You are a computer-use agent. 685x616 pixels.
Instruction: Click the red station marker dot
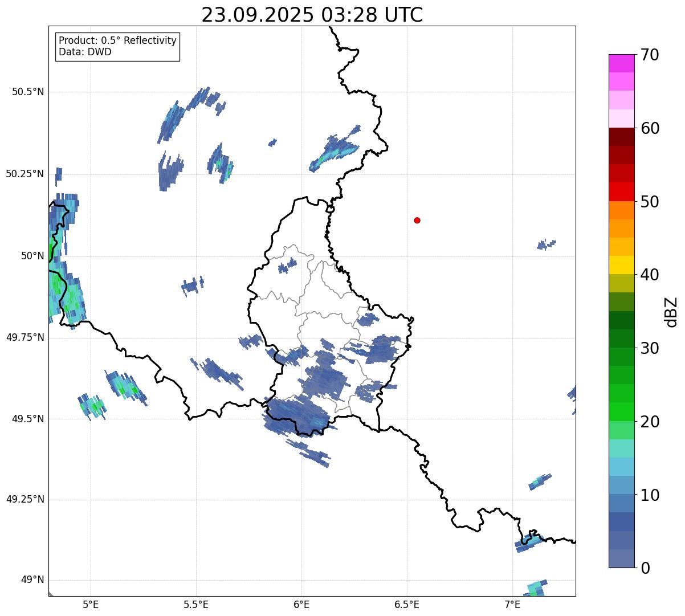click(x=417, y=220)
